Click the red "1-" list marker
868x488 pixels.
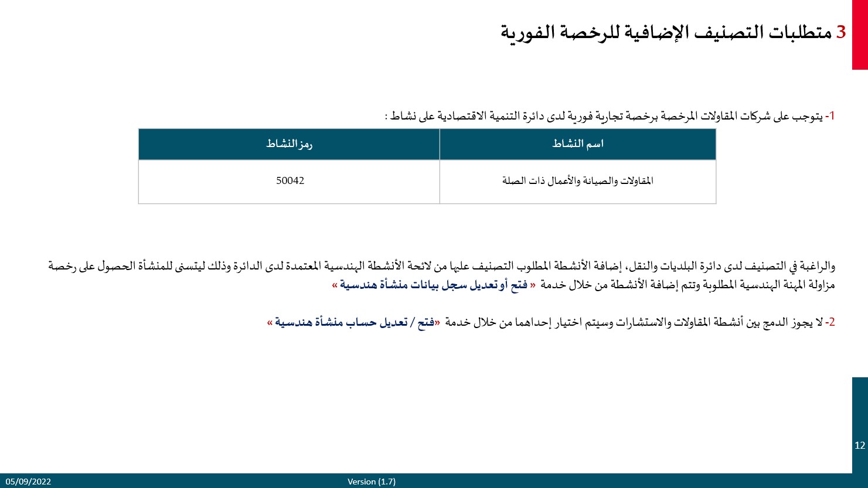click(830, 116)
